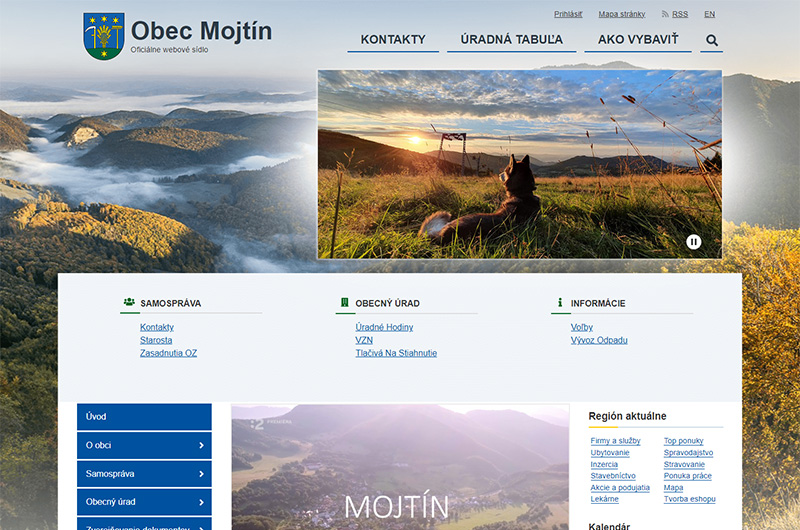Open the Mapa stránky link

click(x=621, y=14)
